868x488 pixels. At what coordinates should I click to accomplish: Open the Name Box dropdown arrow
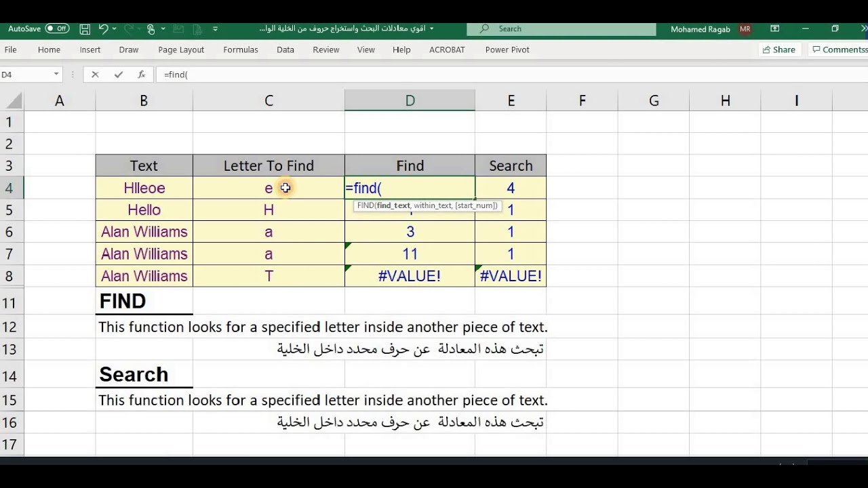(x=56, y=75)
